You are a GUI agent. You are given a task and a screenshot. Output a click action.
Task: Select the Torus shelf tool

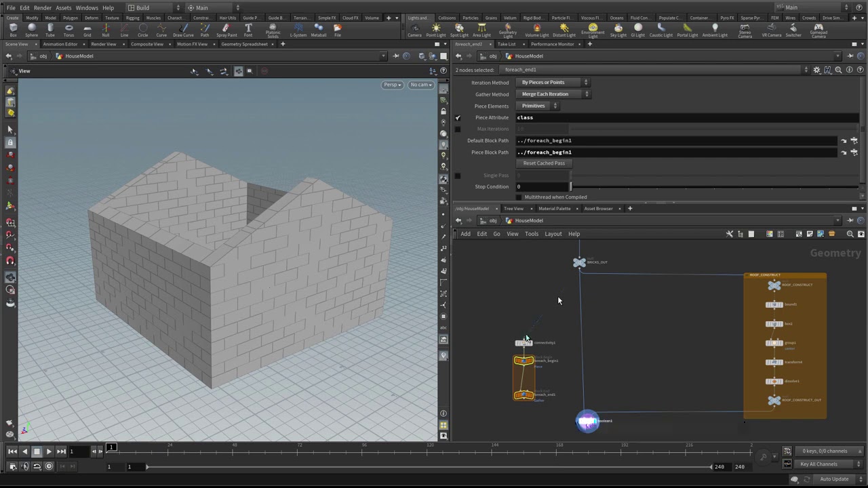[68, 30]
